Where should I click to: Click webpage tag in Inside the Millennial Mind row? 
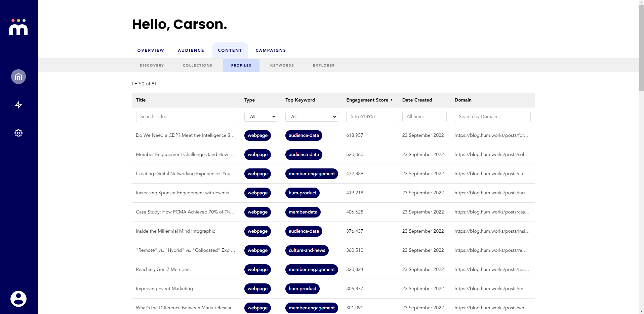(257, 231)
